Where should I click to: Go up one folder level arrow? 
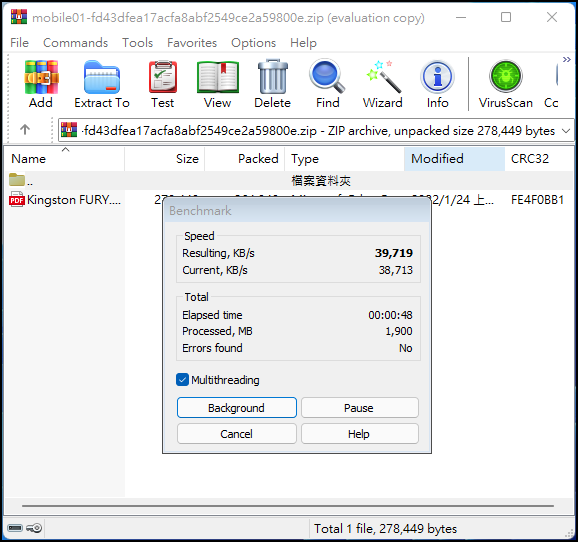tap(25, 129)
